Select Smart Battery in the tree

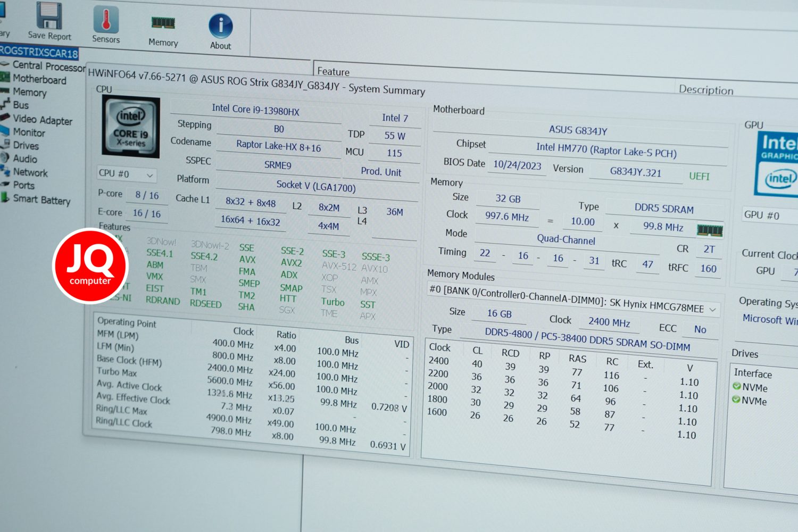[x=41, y=199]
